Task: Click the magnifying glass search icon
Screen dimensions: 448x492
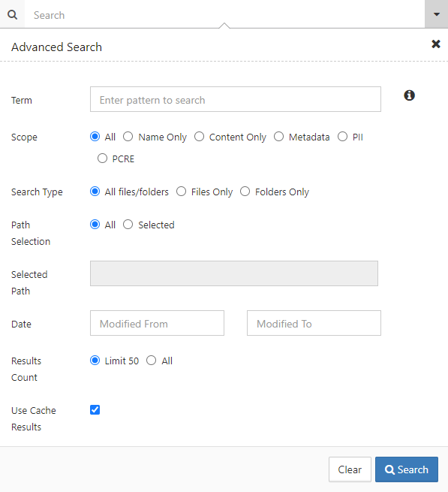Action: click(12, 14)
